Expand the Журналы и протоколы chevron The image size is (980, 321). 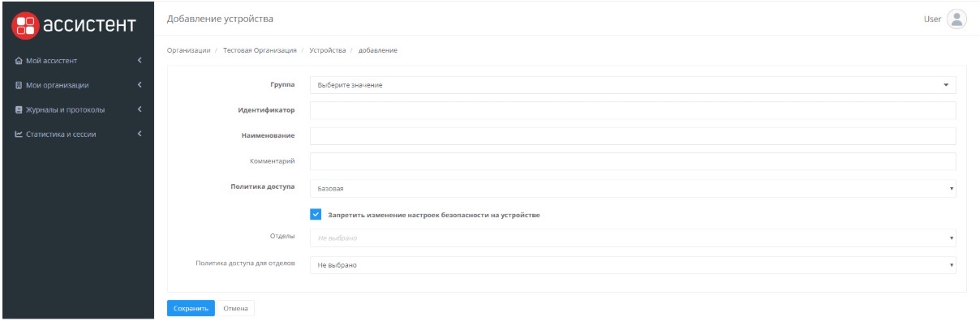coord(140,109)
